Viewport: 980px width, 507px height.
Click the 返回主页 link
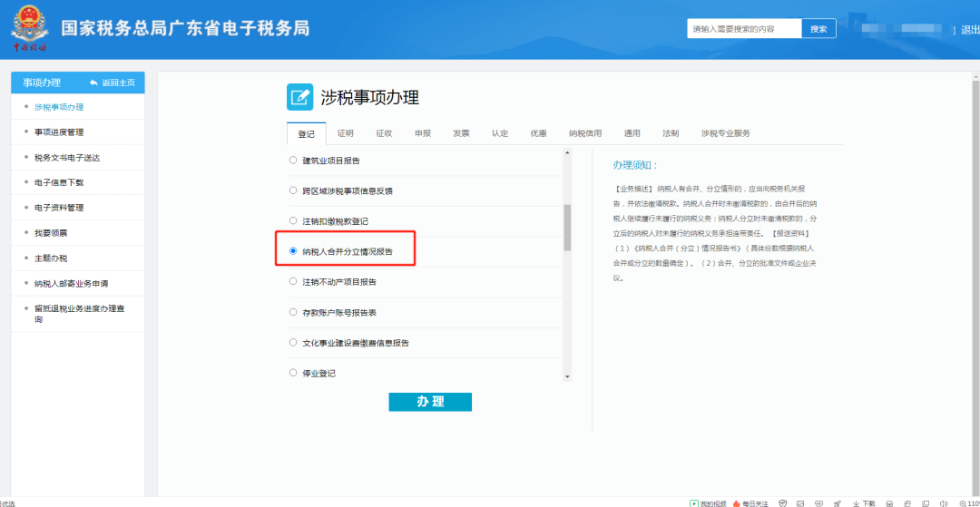(118, 83)
